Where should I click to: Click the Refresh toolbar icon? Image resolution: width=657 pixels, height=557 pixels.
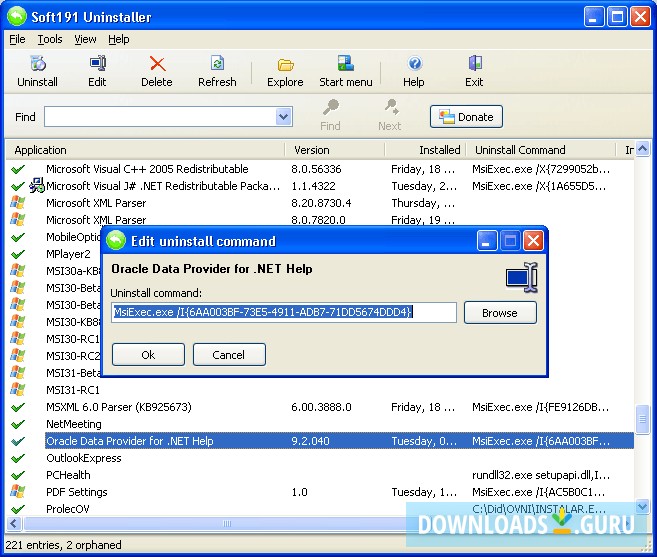217,64
